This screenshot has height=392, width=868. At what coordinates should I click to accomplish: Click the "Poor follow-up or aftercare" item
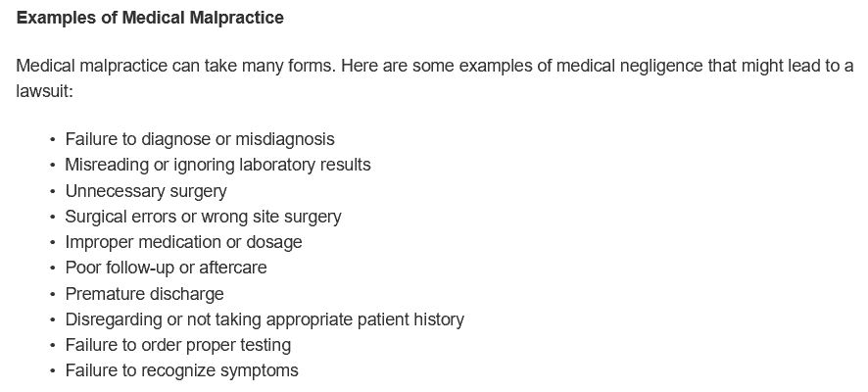point(166,268)
